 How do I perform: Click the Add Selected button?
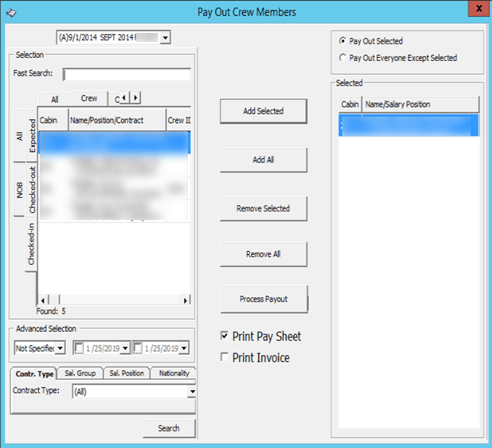(264, 111)
